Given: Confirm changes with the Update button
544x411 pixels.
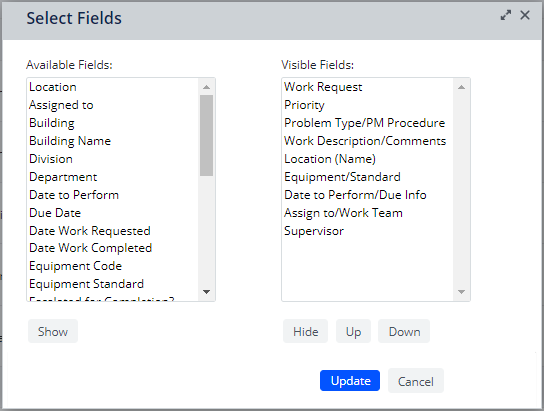Looking at the screenshot, I should [x=350, y=380].
